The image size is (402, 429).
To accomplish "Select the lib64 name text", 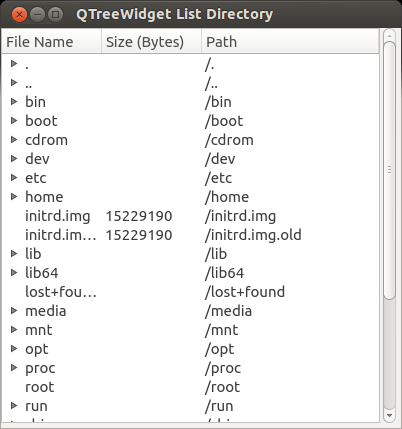I will click(42, 273).
